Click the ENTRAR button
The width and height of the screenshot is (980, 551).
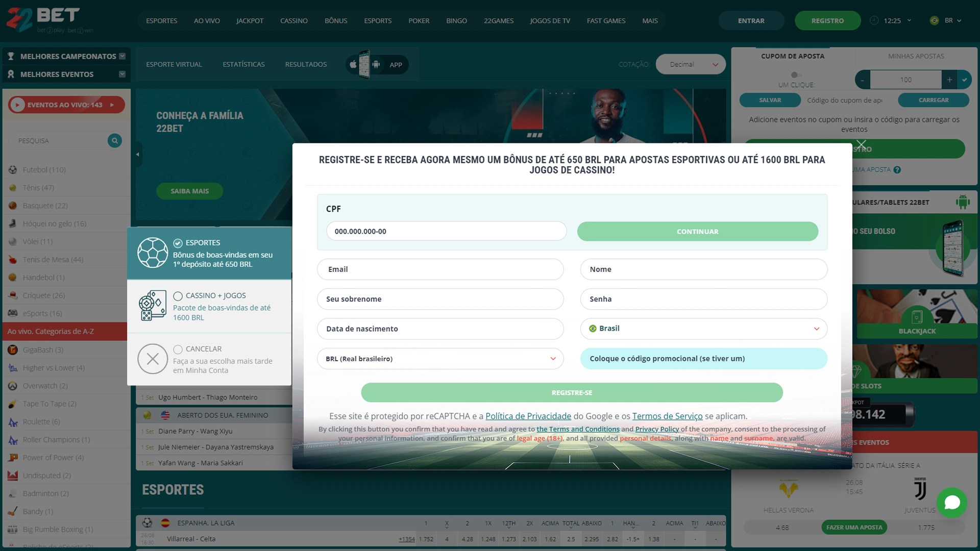coord(751,20)
